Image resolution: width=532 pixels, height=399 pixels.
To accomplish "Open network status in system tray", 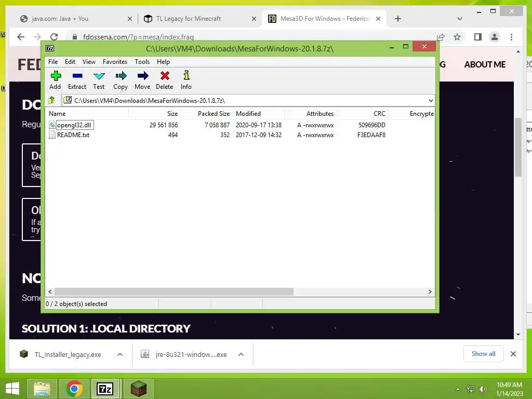I will pos(471,389).
